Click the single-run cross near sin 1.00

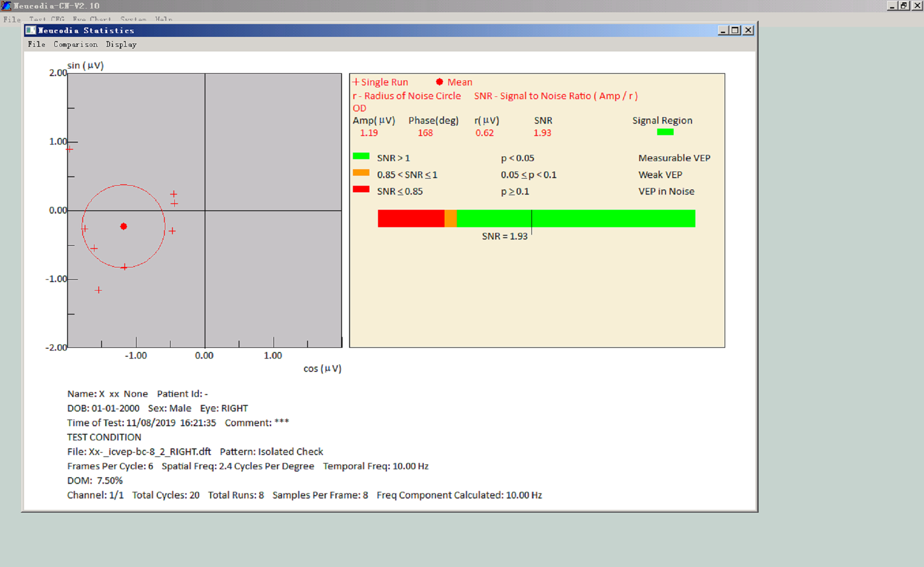70,149
